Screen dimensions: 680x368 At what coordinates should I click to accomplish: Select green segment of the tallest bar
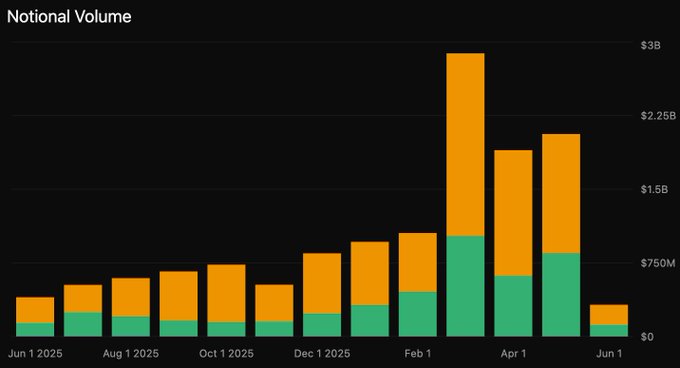(x=465, y=287)
